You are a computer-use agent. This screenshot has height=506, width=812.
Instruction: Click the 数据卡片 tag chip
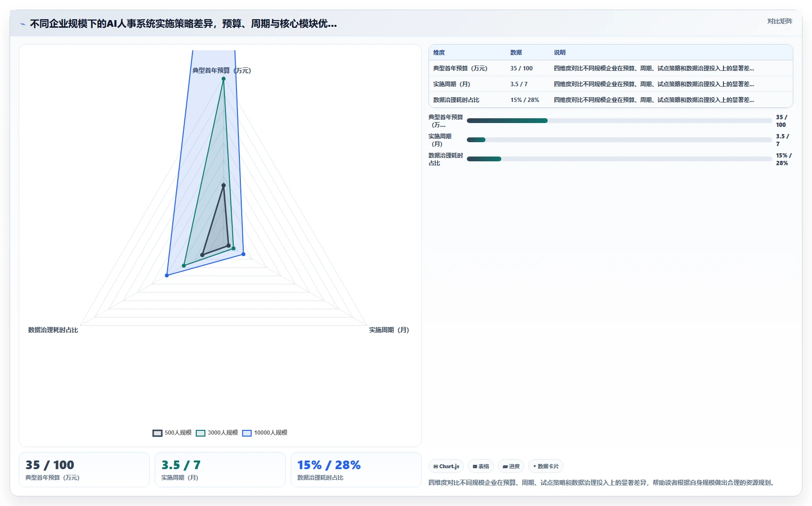coord(546,466)
